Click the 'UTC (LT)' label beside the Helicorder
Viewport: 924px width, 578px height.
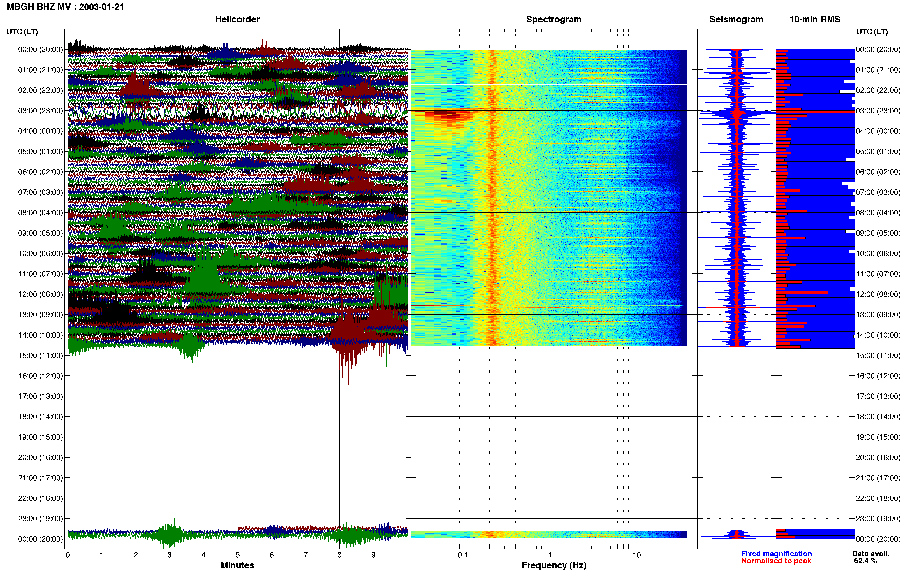(x=22, y=32)
